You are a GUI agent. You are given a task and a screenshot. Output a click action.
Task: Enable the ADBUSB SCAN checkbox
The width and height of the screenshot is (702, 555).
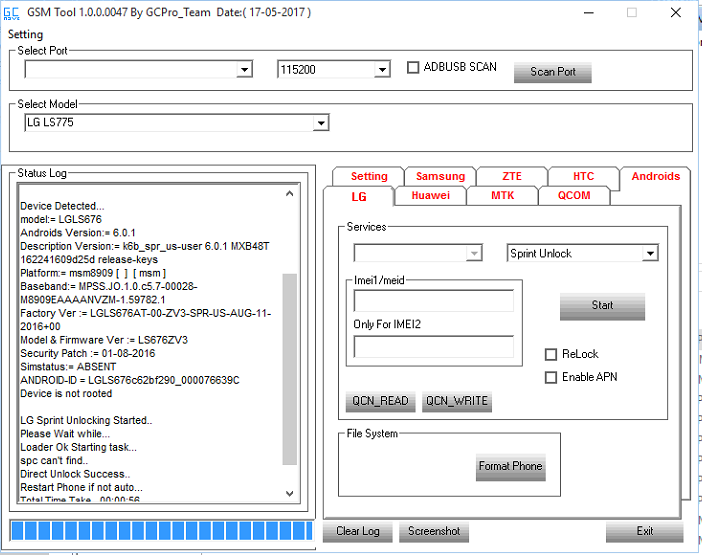[x=413, y=67]
